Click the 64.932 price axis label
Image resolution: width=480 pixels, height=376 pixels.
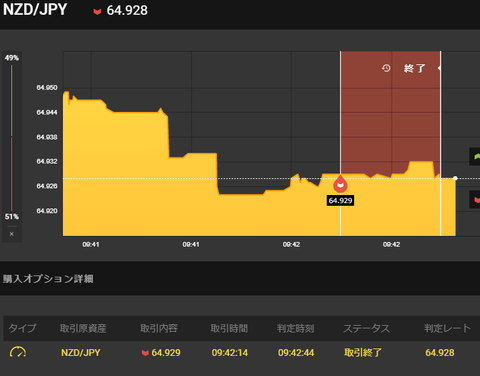pos(47,161)
